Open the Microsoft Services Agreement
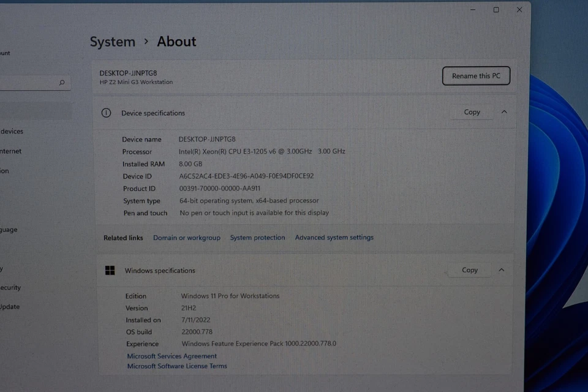The image size is (588, 392). click(171, 356)
